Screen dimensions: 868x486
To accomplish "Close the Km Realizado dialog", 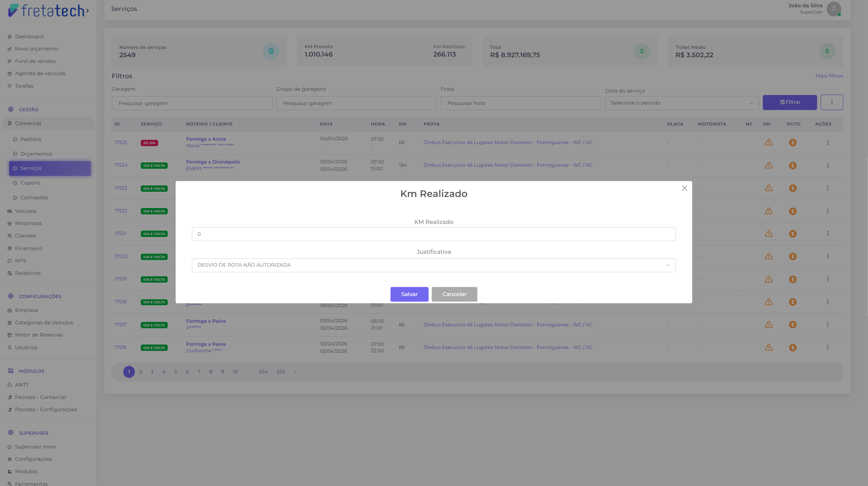I will point(684,188).
